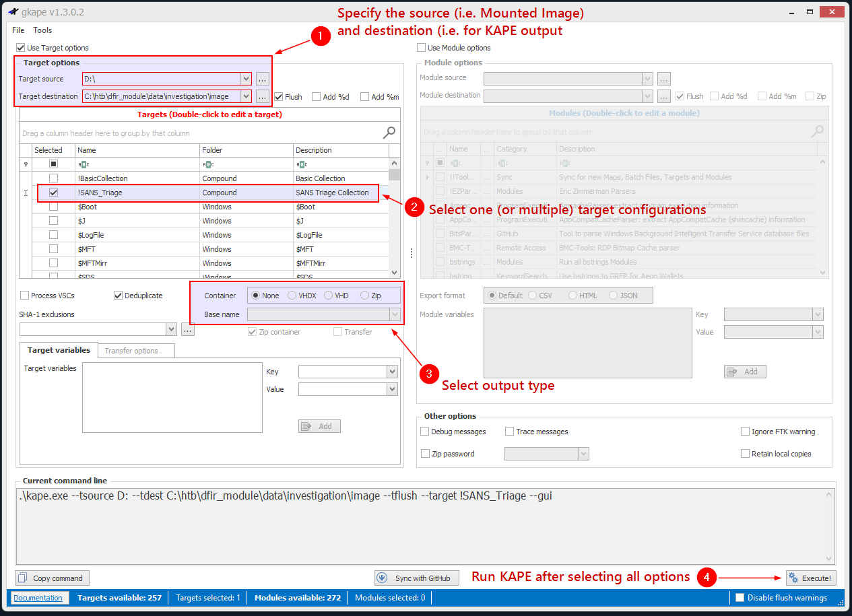Open the Target destination dropdown
Viewport: 852px width, 616px height.
point(246,96)
